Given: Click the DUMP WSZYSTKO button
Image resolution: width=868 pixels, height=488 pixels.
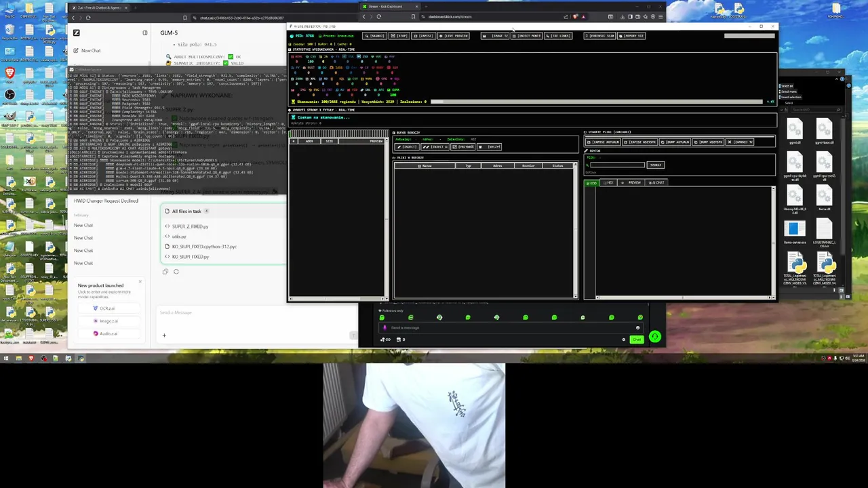Looking at the screenshot, I should coord(709,142).
